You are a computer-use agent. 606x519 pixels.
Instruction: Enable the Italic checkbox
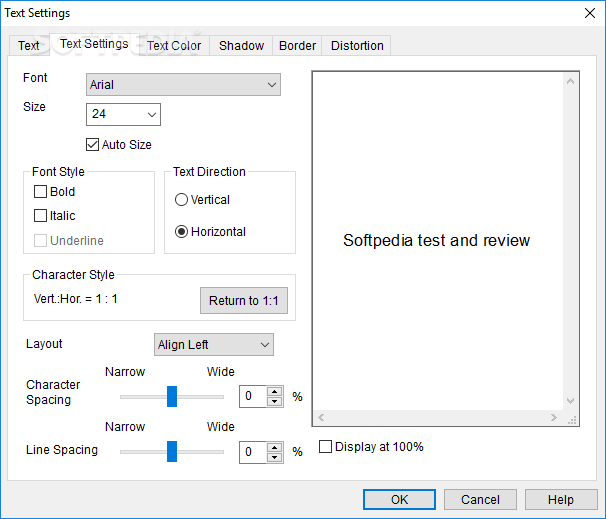pyautogui.click(x=41, y=216)
